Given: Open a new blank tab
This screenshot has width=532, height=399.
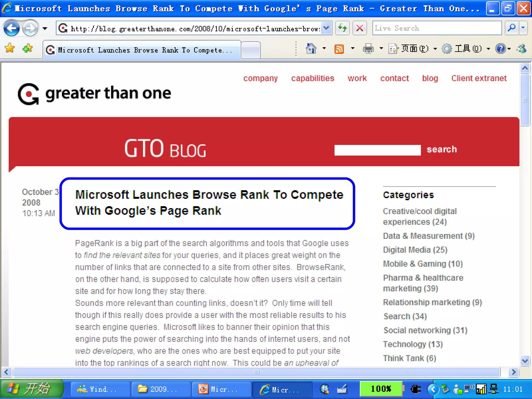Looking at the screenshot, I should pyautogui.click(x=250, y=50).
